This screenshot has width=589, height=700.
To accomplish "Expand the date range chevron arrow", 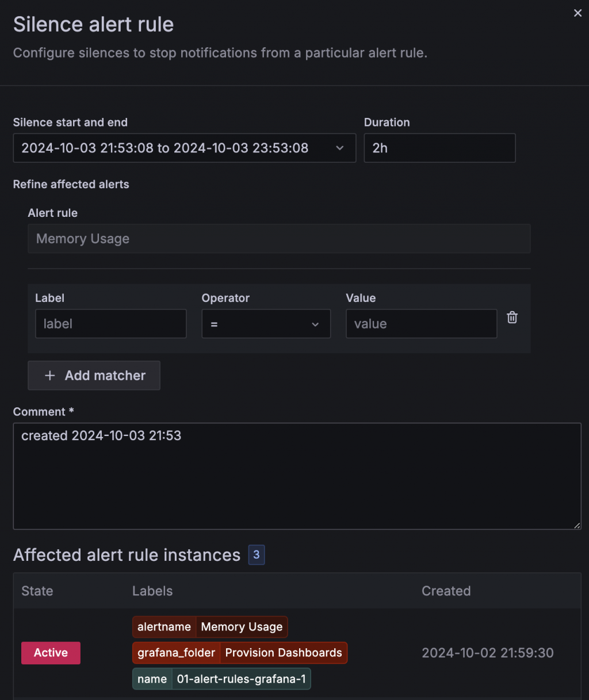I will tap(340, 148).
